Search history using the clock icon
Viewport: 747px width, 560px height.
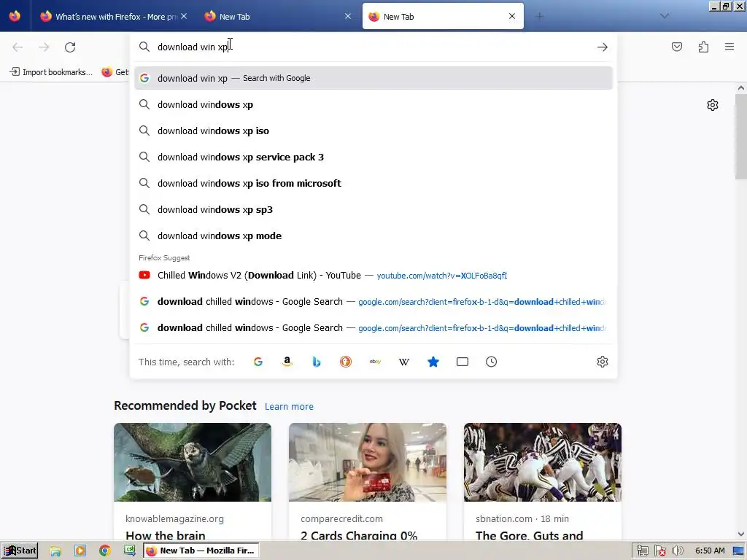tap(491, 362)
